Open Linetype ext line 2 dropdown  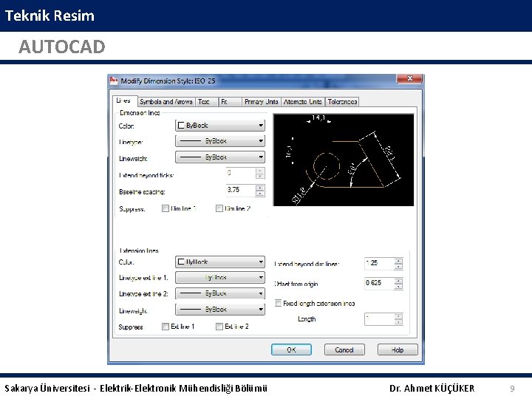click(220, 293)
